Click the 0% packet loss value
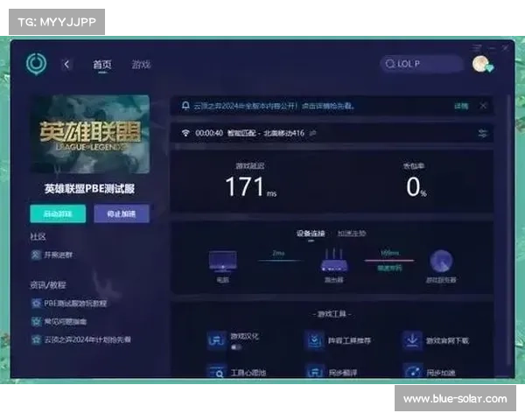Image resolution: width=525 pixels, height=420 pixels. 416,186
